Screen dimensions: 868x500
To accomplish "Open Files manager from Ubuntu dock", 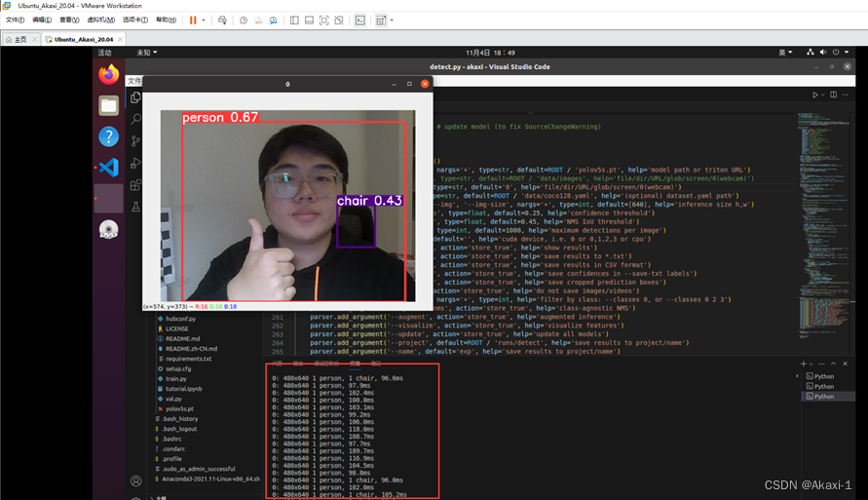I will coord(108,105).
